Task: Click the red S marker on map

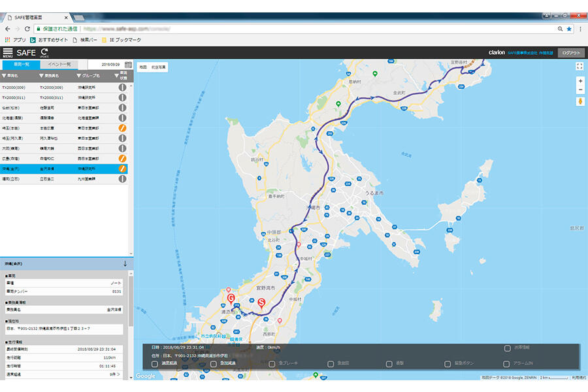Action: coord(261,302)
